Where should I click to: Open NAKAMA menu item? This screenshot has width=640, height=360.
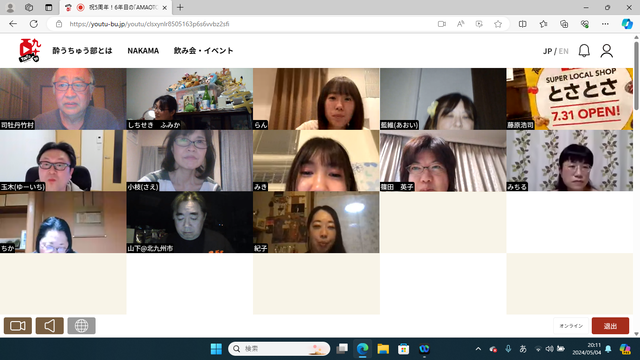click(143, 51)
